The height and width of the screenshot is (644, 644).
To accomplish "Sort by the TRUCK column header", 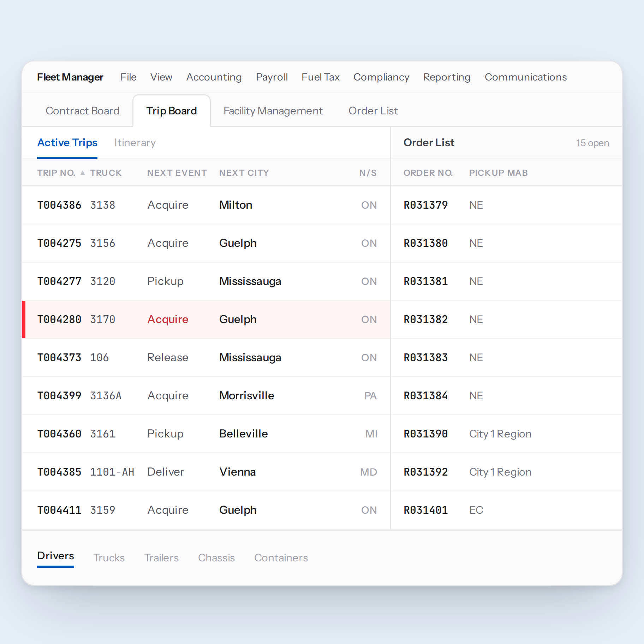I will tap(106, 173).
